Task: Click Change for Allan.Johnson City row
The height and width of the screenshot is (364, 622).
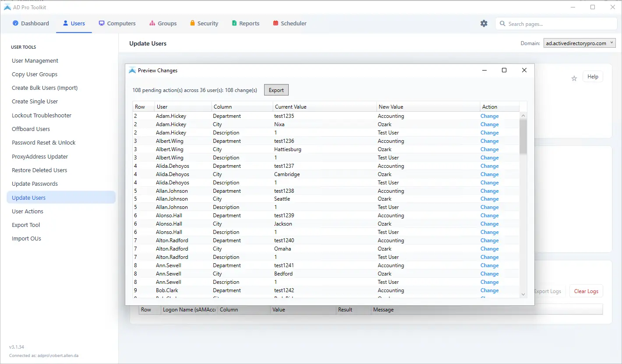Action: pyautogui.click(x=489, y=199)
